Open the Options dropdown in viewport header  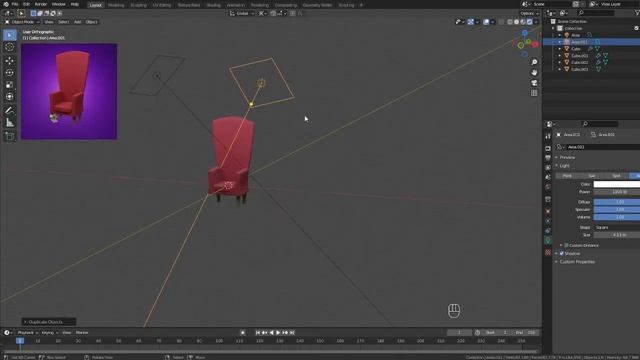tap(529, 13)
